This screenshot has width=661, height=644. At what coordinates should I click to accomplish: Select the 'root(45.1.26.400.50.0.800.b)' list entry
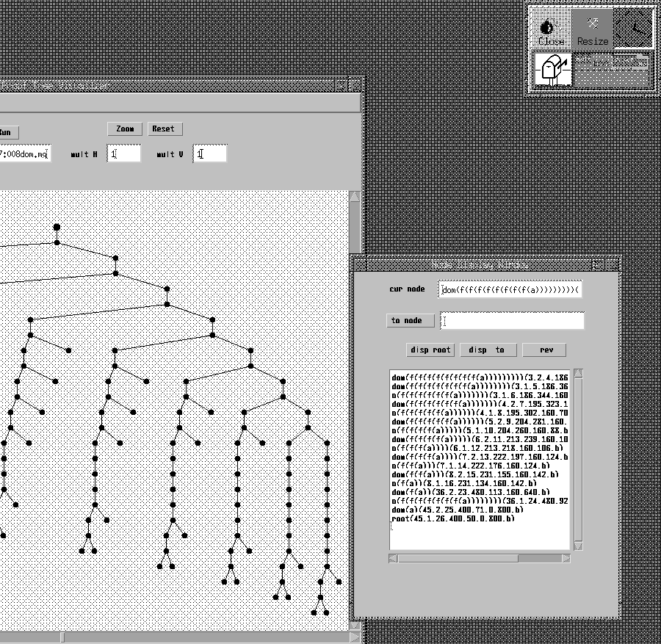(x=453, y=518)
